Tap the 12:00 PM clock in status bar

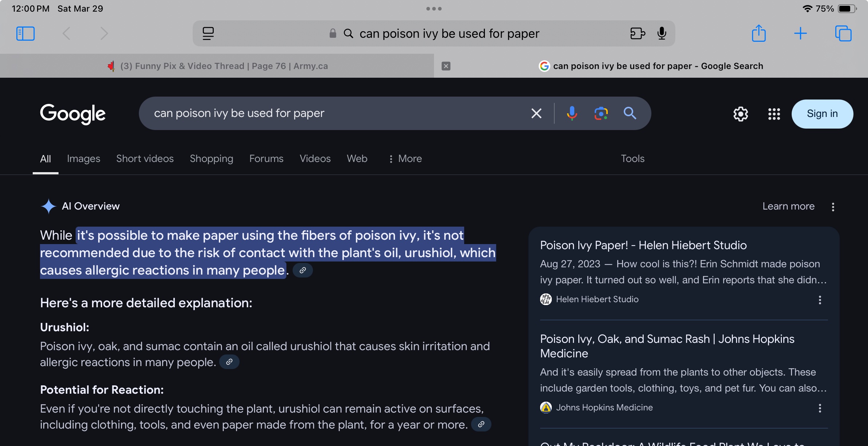31,9
